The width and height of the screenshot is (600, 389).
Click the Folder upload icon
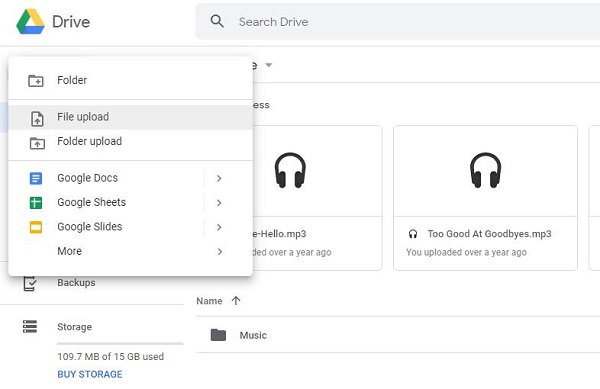[37, 143]
